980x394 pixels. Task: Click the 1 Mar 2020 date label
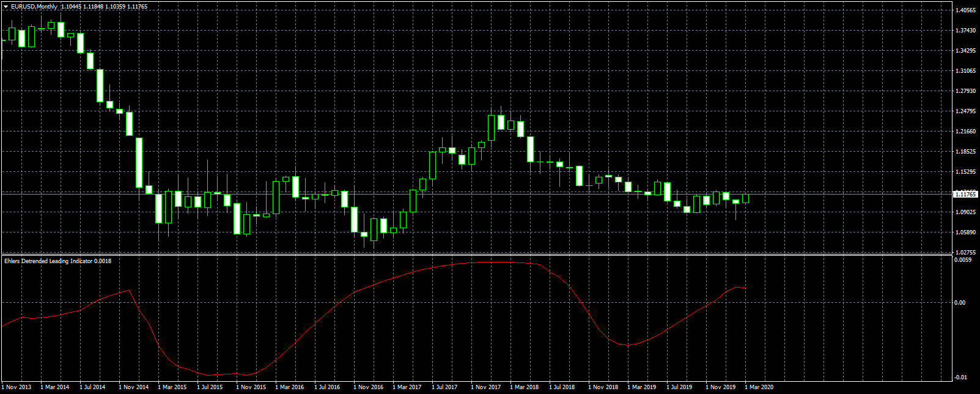(759, 387)
